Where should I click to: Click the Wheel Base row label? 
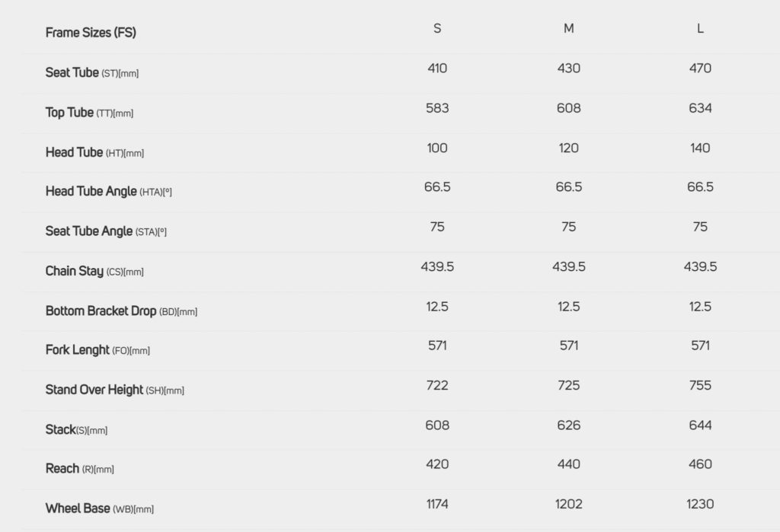(99, 508)
